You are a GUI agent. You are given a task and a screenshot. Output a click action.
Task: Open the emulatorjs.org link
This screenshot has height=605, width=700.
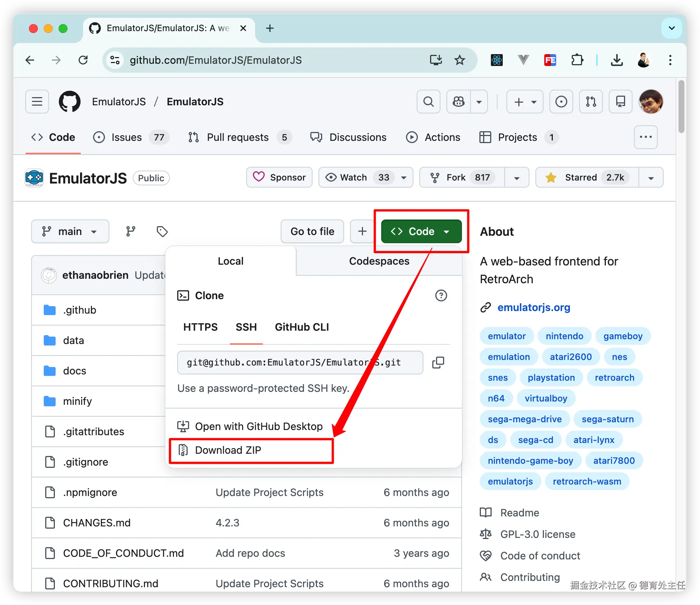pos(534,307)
